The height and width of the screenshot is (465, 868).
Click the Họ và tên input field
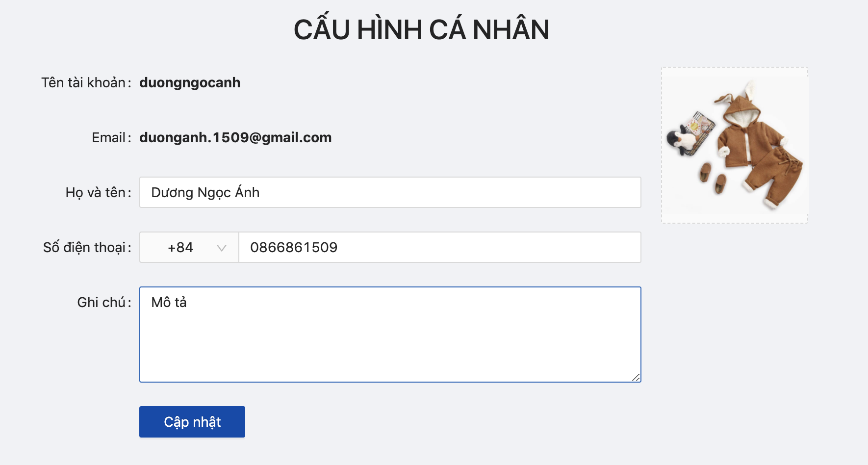pyautogui.click(x=390, y=192)
